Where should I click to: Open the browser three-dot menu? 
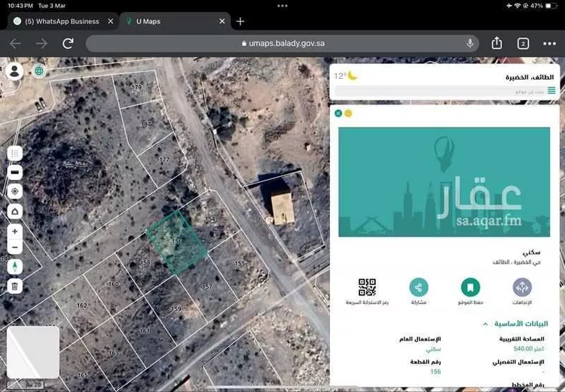pyautogui.click(x=549, y=44)
